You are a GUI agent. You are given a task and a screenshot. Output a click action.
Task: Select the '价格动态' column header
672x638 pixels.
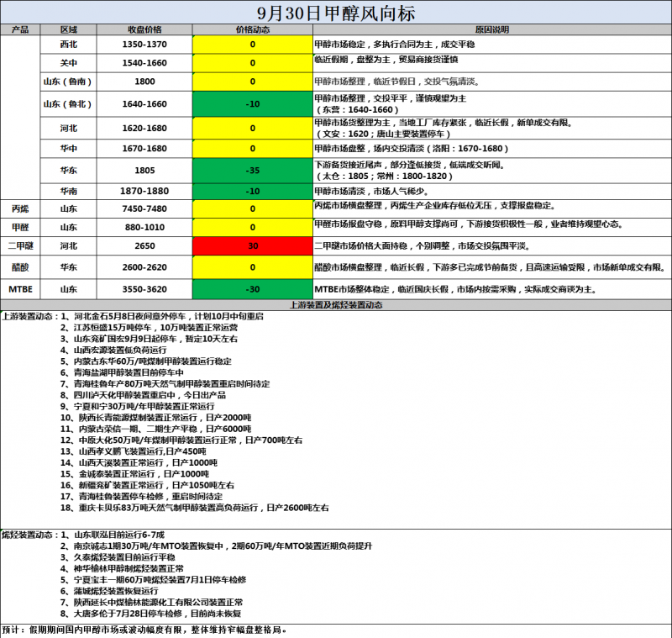[x=253, y=29]
